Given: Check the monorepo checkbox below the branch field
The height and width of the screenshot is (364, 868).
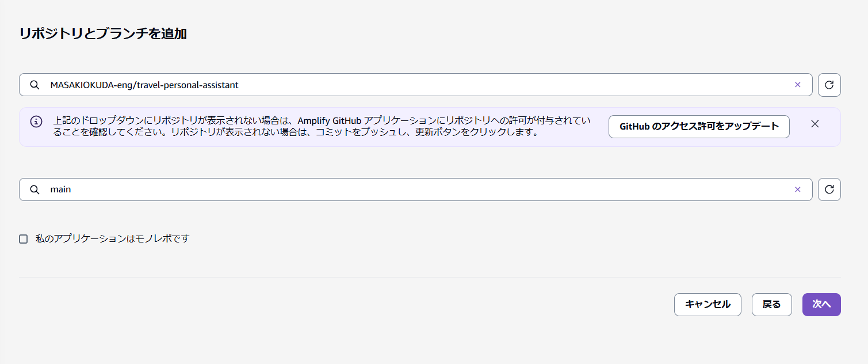Looking at the screenshot, I should click(23, 238).
